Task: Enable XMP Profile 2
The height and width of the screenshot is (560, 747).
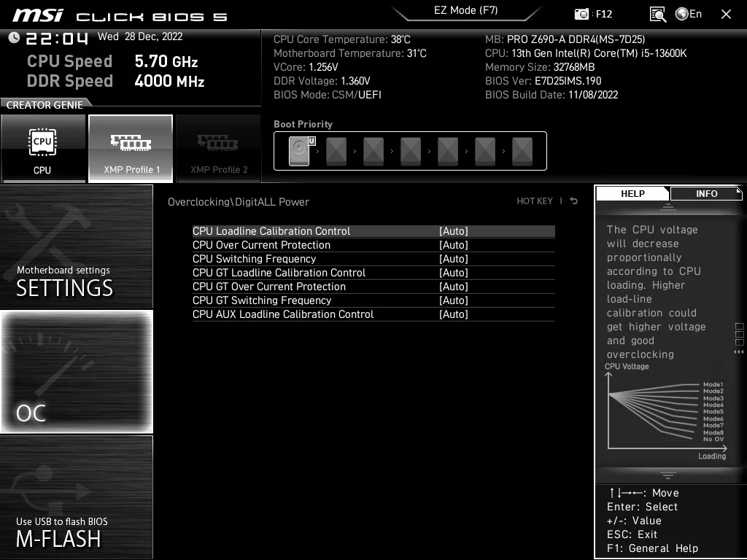Action: 219,149
